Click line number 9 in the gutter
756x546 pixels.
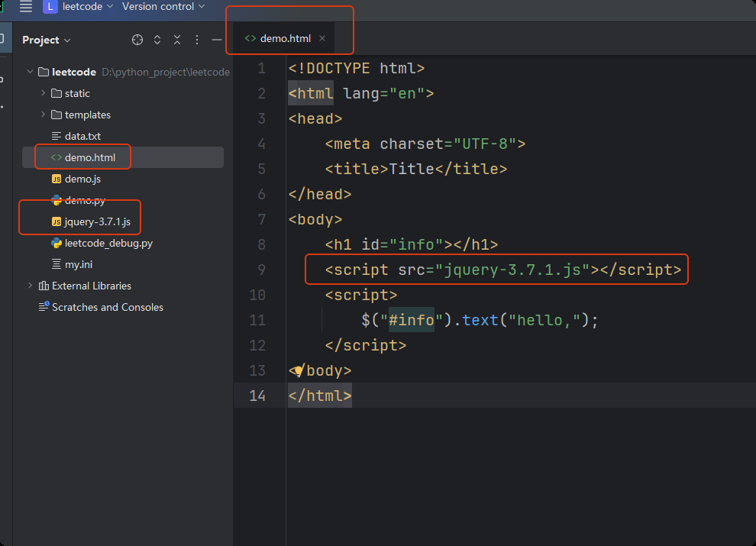coord(261,270)
